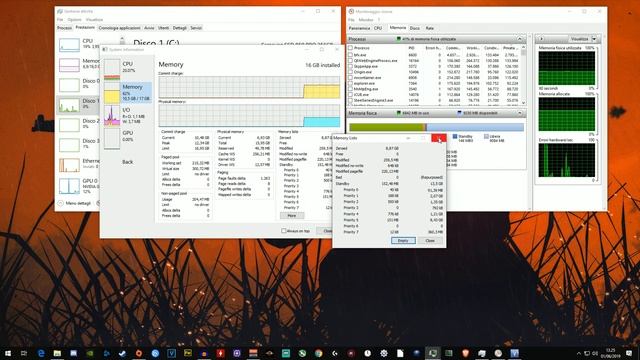This screenshot has height=360, width=640.
Task: Select Ethernet graph in Task Manager sidebar
Action: (x=69, y=165)
